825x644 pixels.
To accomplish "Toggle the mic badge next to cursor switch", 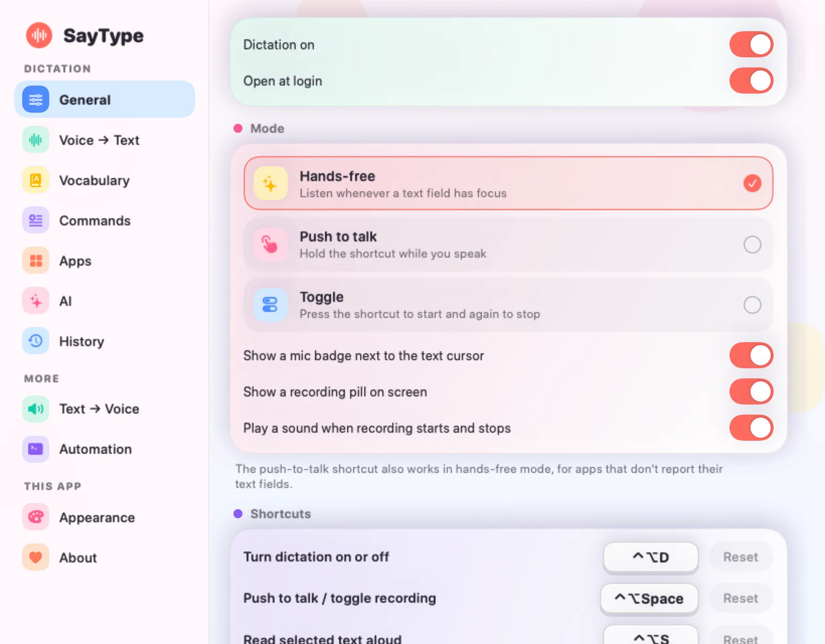I will click(x=751, y=355).
